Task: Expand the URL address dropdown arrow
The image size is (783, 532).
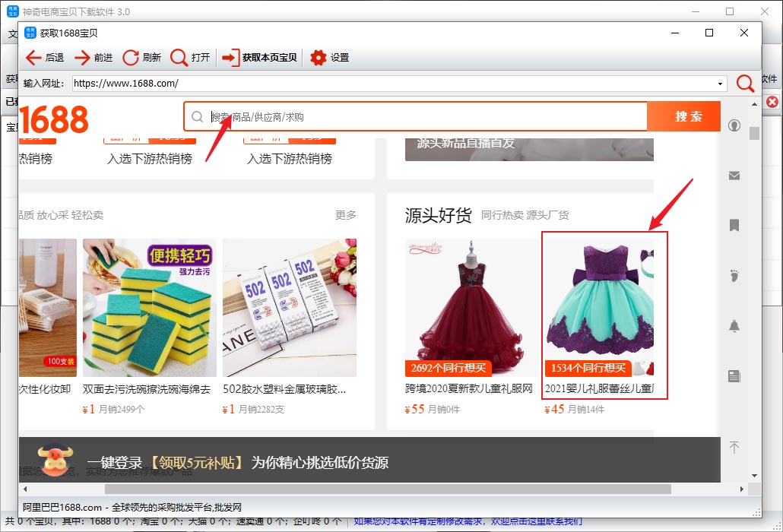Action: click(720, 84)
